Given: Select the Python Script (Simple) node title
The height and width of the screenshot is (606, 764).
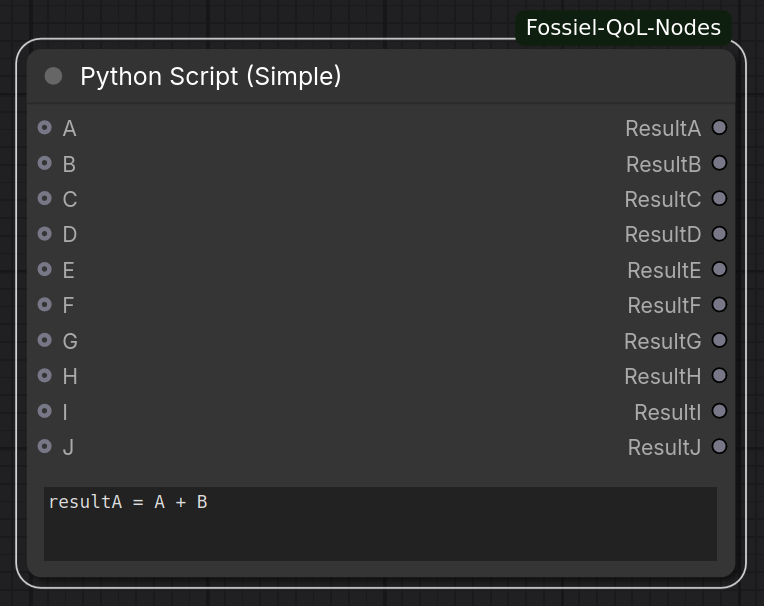Looking at the screenshot, I should point(210,76).
